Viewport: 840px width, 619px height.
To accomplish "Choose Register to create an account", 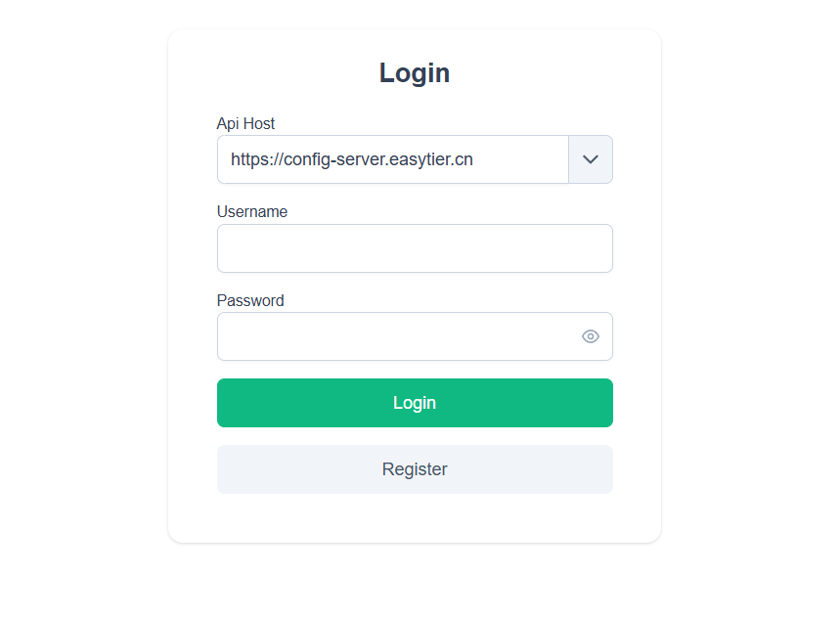I will (x=415, y=469).
